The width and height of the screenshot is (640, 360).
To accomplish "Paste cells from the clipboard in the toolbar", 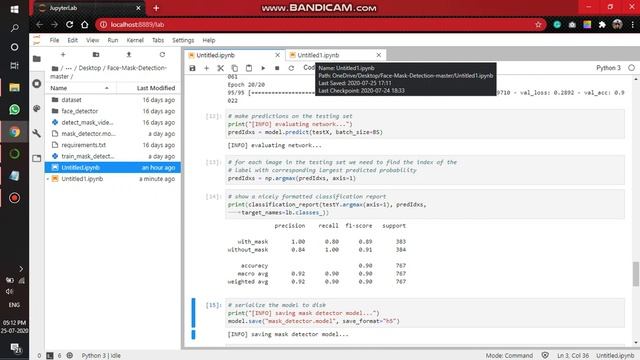I will 249,68.
